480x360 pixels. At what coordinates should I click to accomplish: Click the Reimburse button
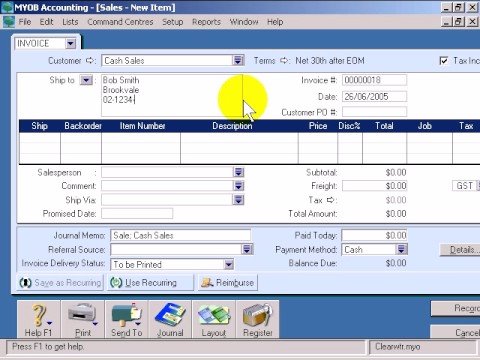click(228, 283)
